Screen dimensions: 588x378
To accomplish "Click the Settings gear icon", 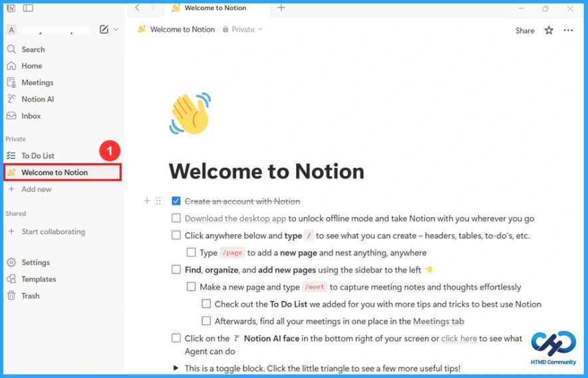I will tap(11, 262).
